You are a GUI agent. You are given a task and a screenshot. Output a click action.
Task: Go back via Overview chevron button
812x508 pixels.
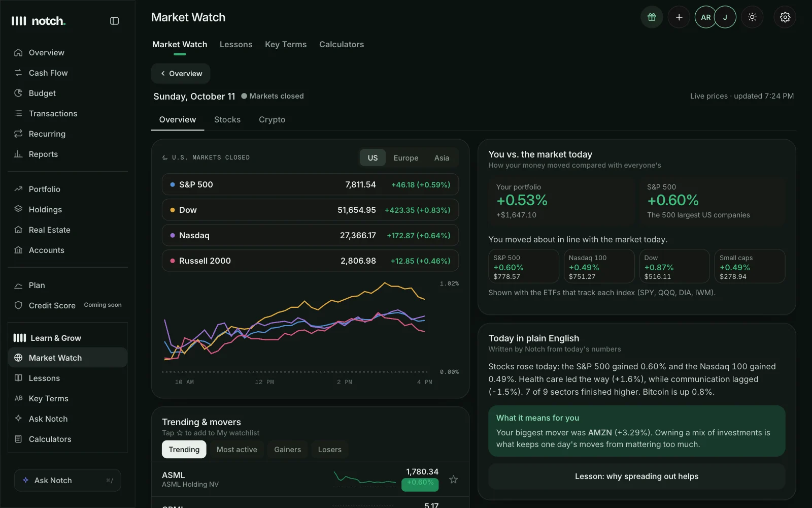pyautogui.click(x=181, y=73)
